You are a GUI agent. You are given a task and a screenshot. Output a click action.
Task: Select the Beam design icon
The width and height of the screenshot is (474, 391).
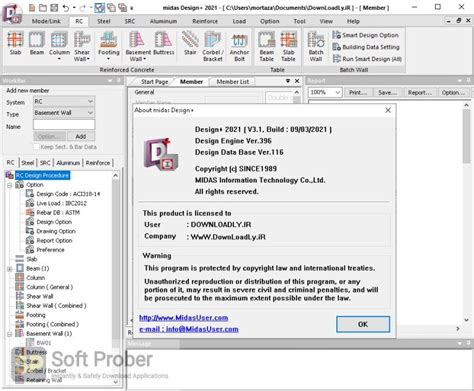37,43
